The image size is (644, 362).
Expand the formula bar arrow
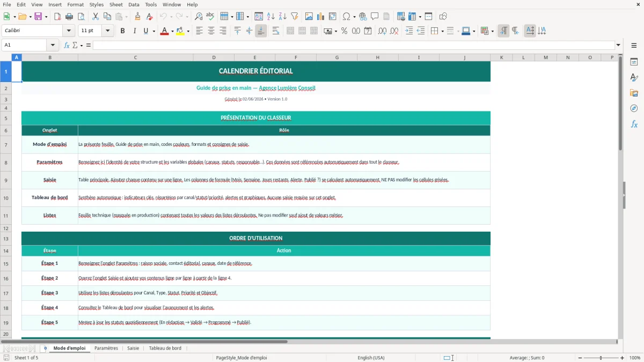click(618, 45)
